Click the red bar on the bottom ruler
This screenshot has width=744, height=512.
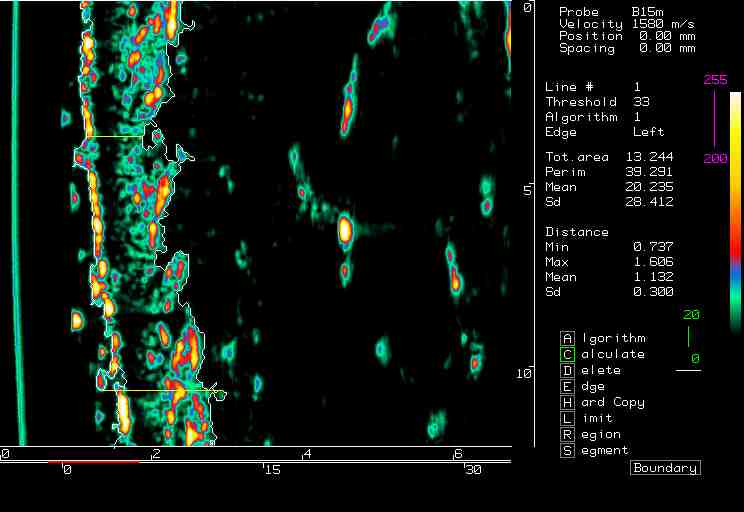(93, 463)
